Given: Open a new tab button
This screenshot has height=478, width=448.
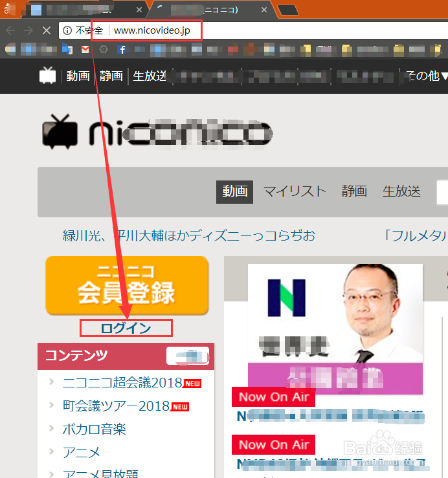Looking at the screenshot, I should 288,10.
